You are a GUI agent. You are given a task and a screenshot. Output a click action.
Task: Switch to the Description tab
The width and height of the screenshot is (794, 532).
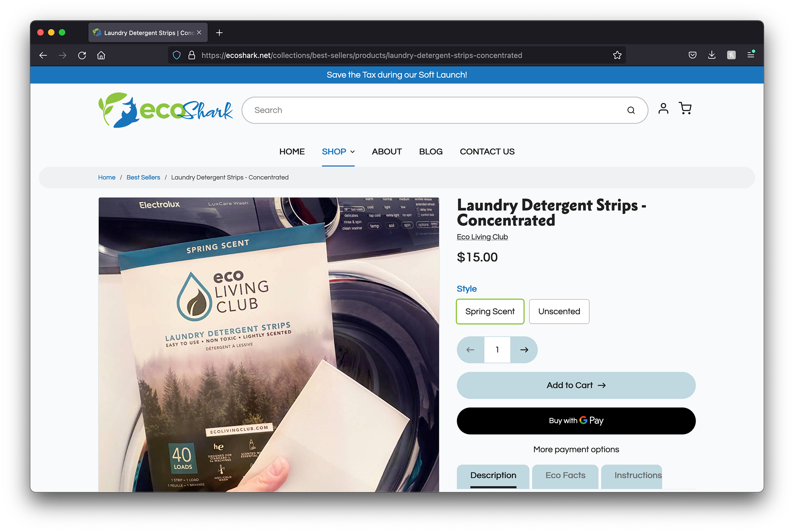493,476
